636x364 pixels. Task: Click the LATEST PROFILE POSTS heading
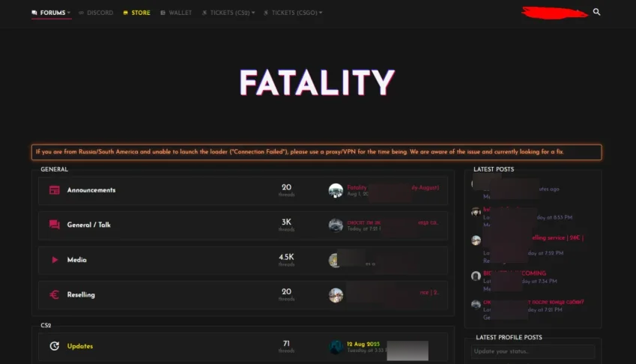click(509, 337)
